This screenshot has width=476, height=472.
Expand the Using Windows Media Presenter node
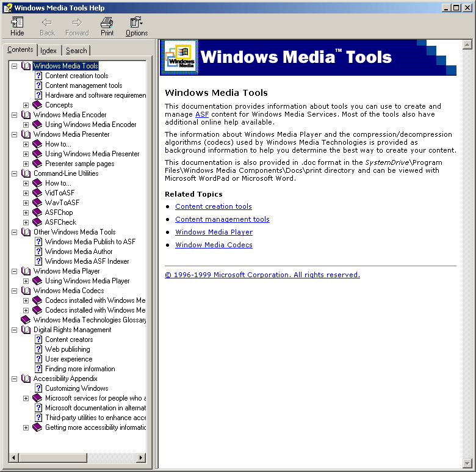(26, 154)
